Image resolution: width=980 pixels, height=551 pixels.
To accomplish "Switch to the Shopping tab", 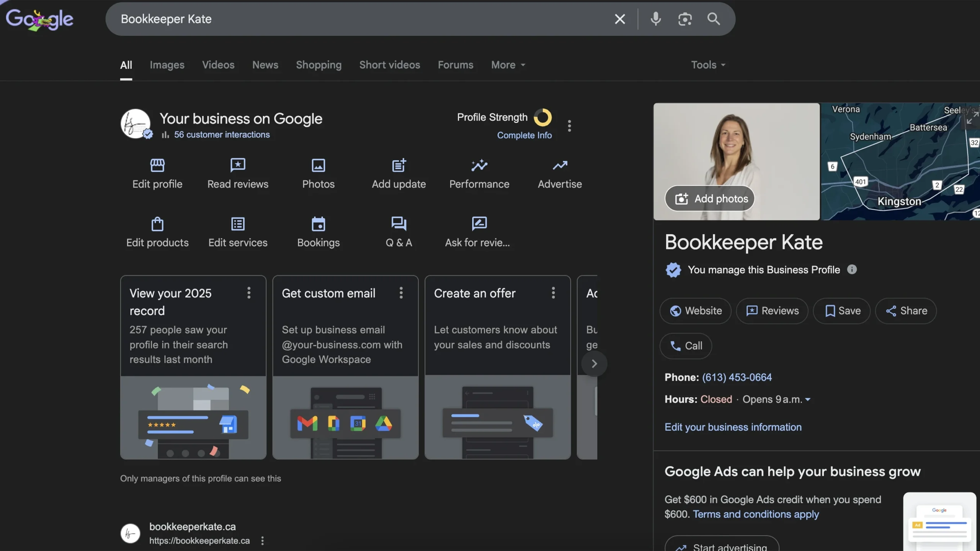I will 319,65.
